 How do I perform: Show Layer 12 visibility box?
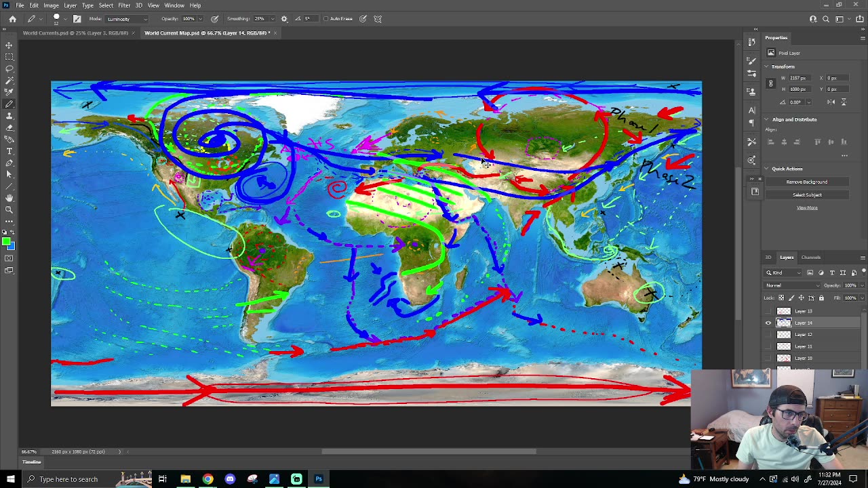[x=768, y=335]
